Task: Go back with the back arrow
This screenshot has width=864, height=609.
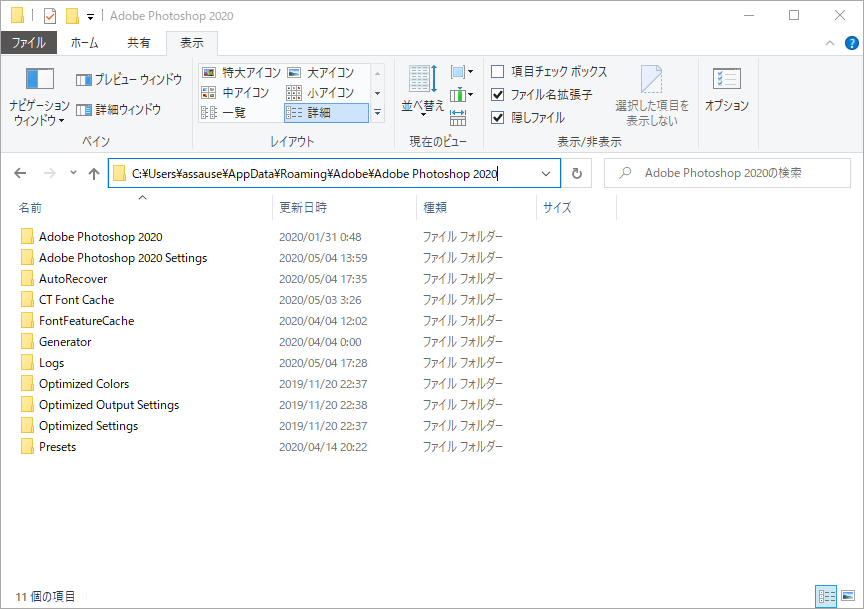Action: click(20, 174)
